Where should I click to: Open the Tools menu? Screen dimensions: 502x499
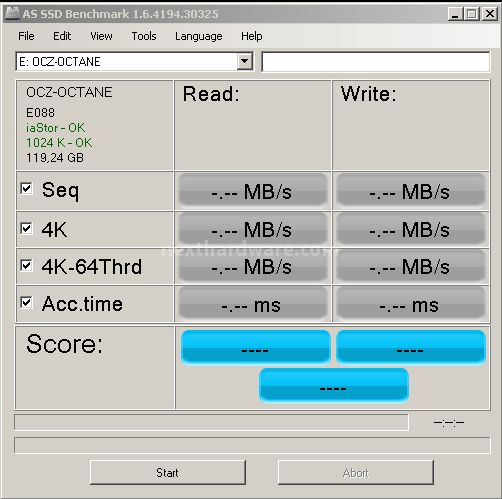tap(144, 36)
